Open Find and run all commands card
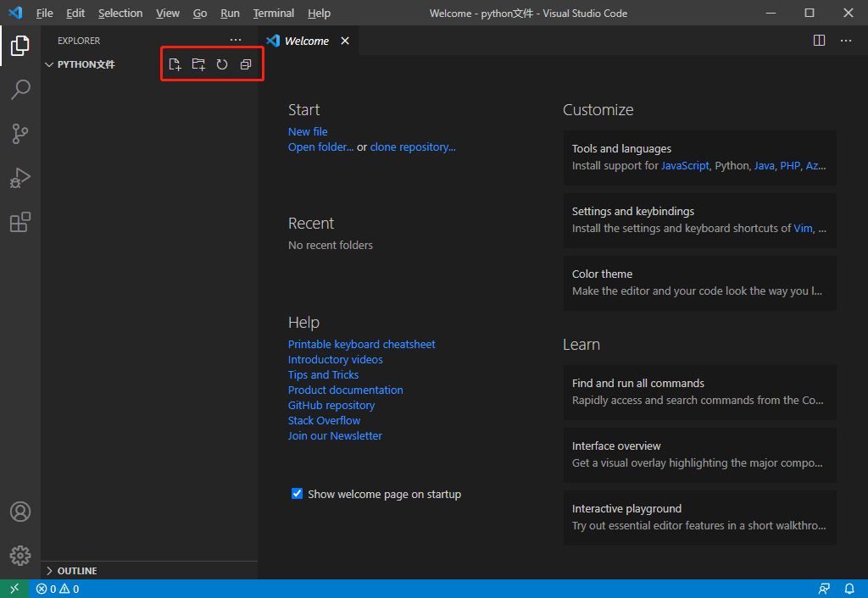Screen dimensions: 868x598 [x=699, y=391]
